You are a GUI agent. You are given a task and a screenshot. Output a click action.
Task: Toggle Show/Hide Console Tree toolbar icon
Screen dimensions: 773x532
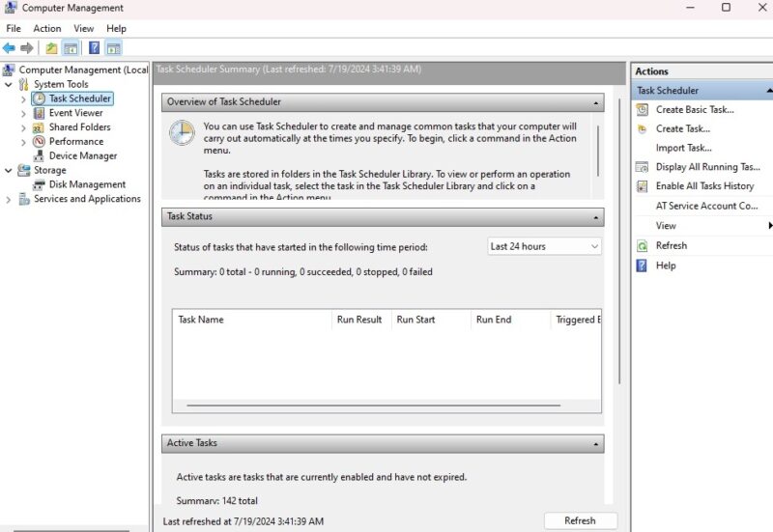pos(71,47)
